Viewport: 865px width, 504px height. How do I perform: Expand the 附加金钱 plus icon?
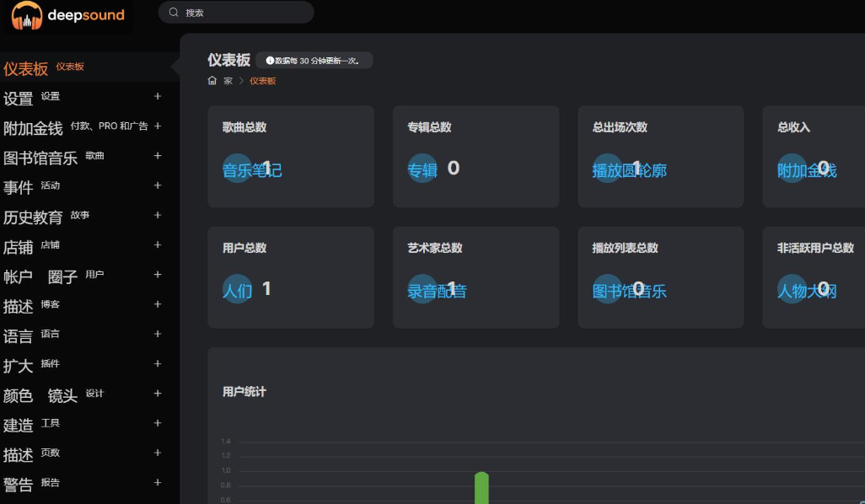pyautogui.click(x=157, y=126)
